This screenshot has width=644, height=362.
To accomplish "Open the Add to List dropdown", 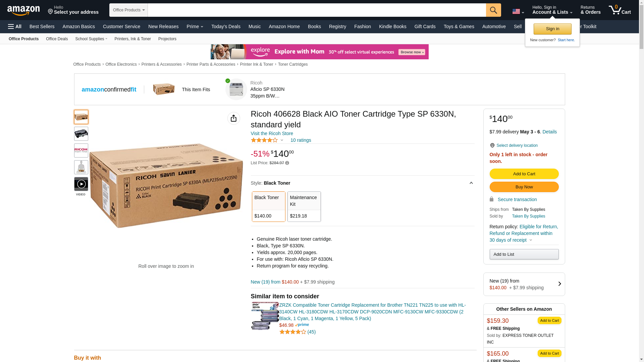I will 524,254.
